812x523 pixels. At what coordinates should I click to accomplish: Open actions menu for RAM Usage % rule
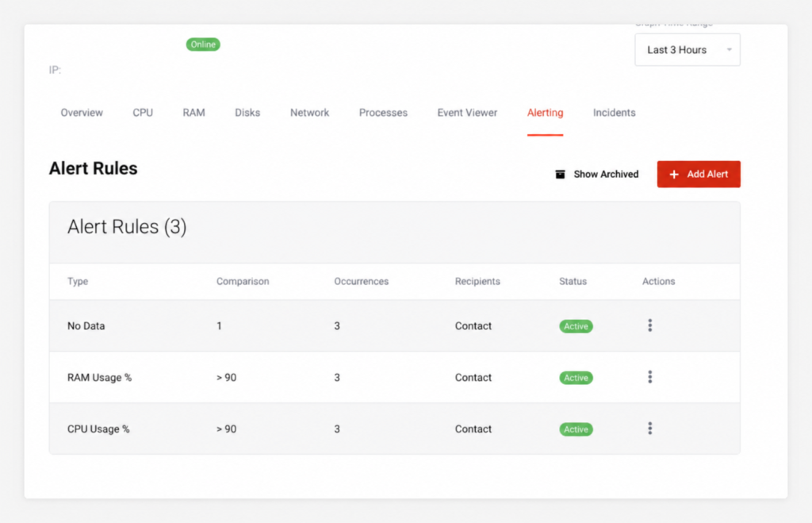[650, 377]
